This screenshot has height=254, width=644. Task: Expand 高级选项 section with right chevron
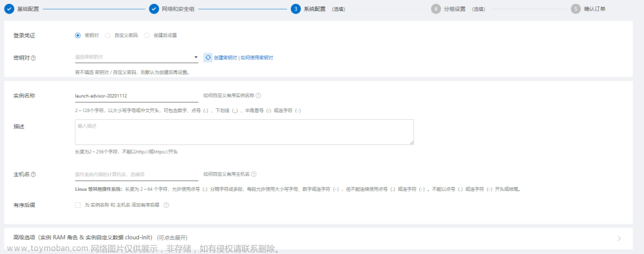pos(620,239)
